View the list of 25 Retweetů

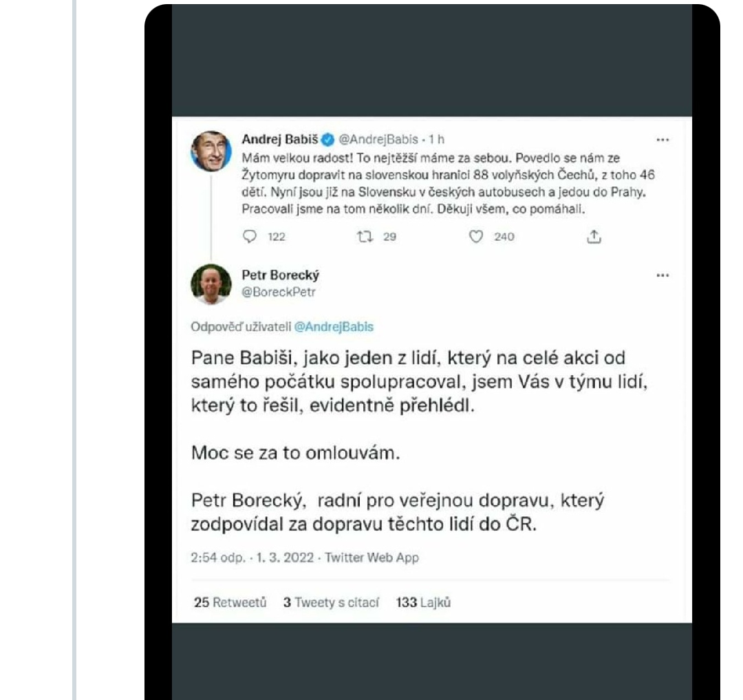(x=230, y=602)
